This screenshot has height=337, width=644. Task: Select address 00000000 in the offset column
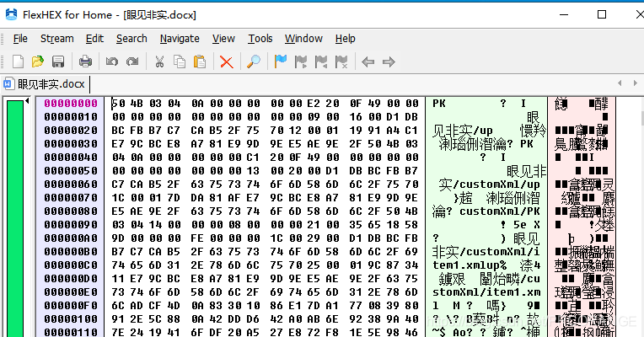[x=71, y=104]
